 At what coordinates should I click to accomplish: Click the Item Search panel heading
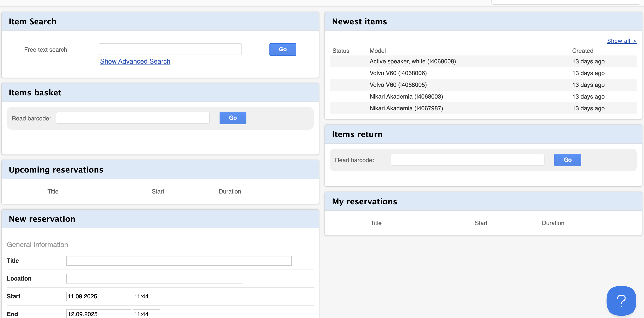pos(32,21)
